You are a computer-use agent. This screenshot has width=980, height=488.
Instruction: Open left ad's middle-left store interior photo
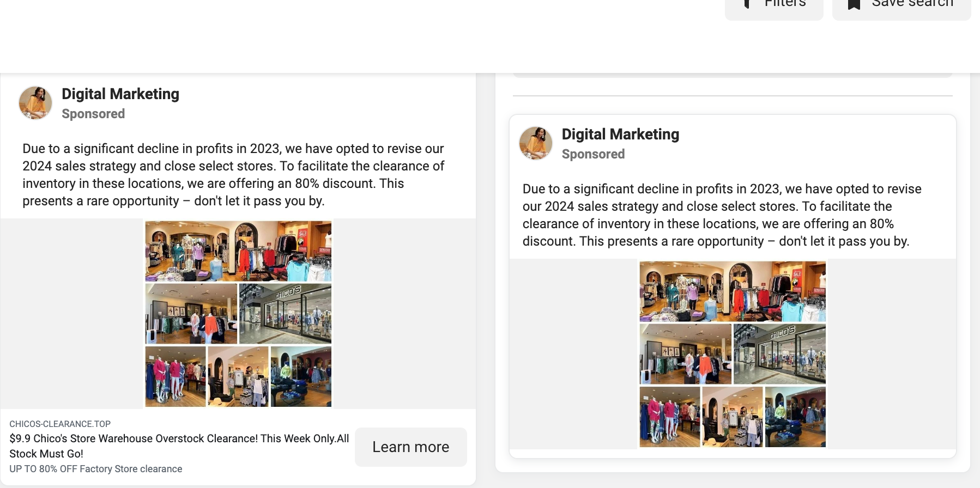coord(191,313)
